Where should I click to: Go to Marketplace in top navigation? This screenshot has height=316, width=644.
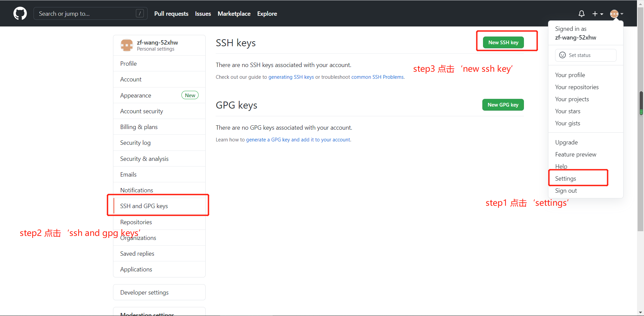tap(234, 14)
